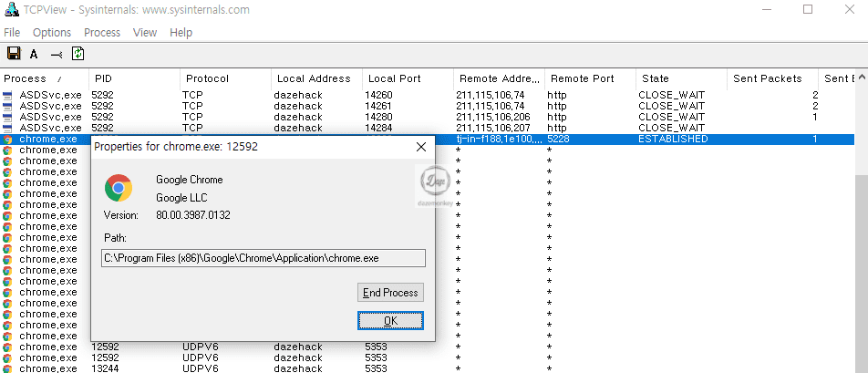Sort by Sent Packets column header
Image resolution: width=868 pixels, height=373 pixels.
click(x=772, y=78)
